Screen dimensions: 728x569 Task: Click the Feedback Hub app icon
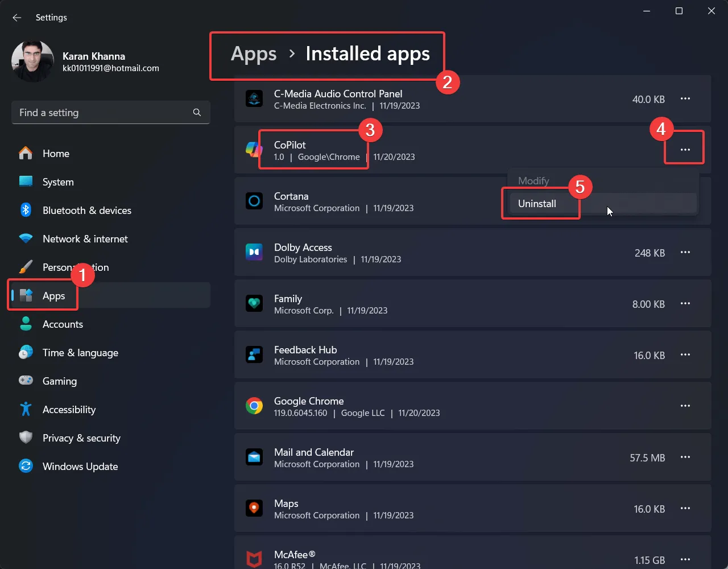pyautogui.click(x=254, y=354)
